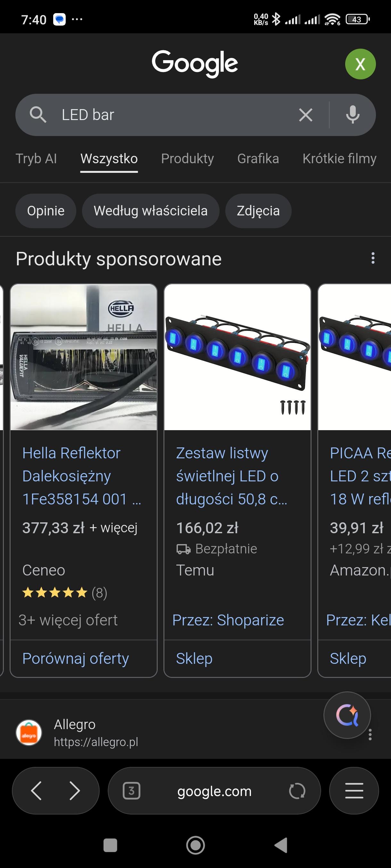
Task: Reload the page with refresh icon
Action: click(x=297, y=791)
